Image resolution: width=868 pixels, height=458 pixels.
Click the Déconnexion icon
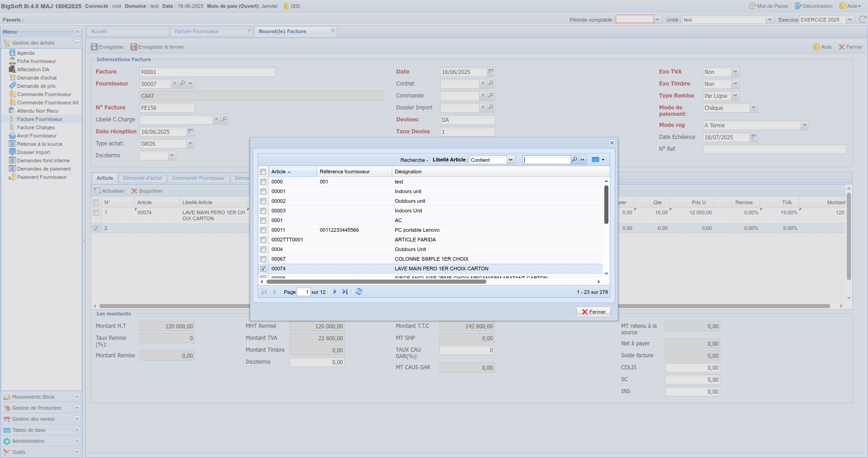click(x=799, y=6)
